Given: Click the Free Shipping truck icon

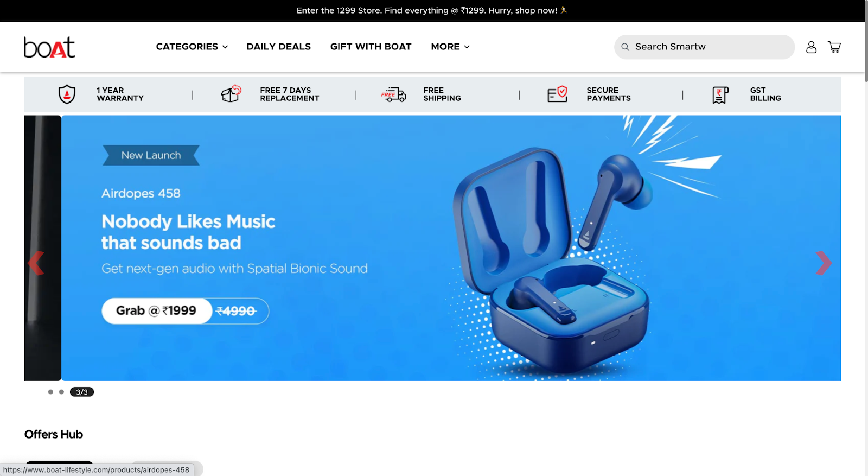Looking at the screenshot, I should [x=393, y=94].
